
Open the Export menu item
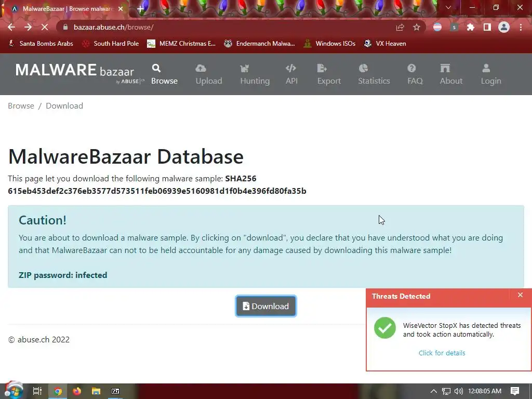tap(329, 74)
